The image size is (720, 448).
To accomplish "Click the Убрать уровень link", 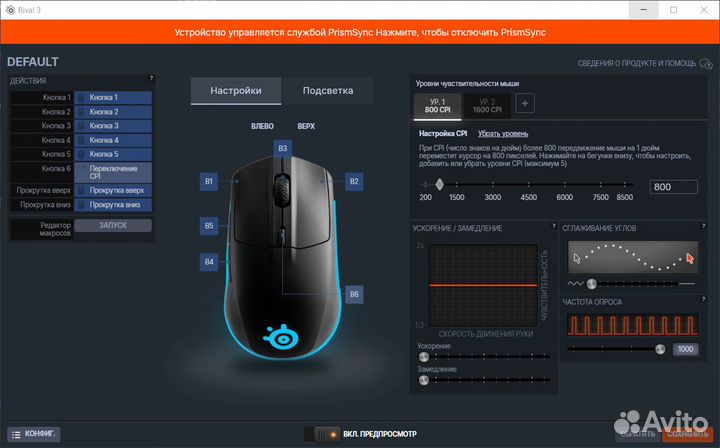I will click(503, 134).
